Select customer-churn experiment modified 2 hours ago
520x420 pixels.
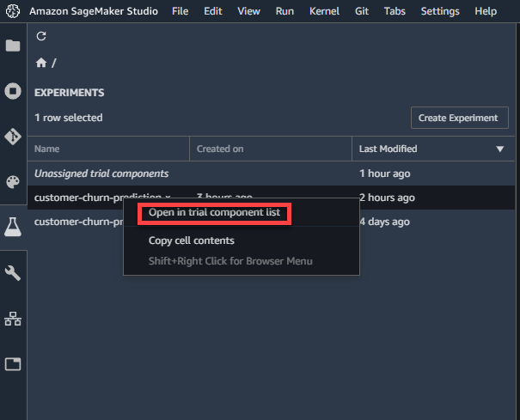pyautogui.click(x=271, y=198)
